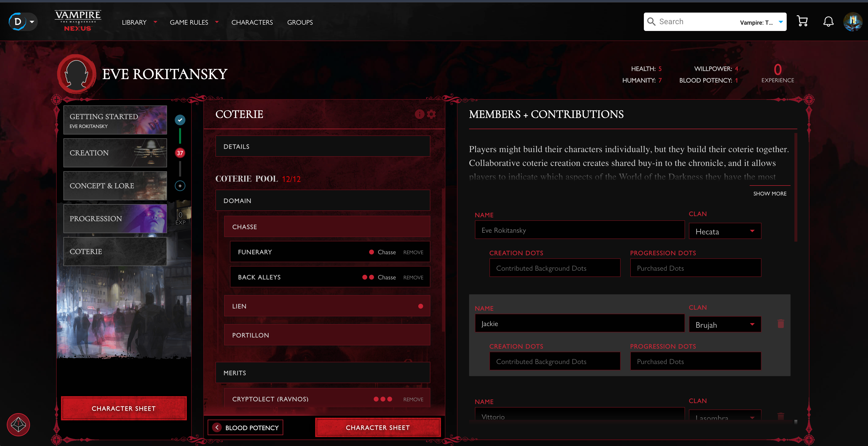Viewport: 868px width, 446px height.
Task: Open the dice roller icon
Action: (x=18, y=425)
